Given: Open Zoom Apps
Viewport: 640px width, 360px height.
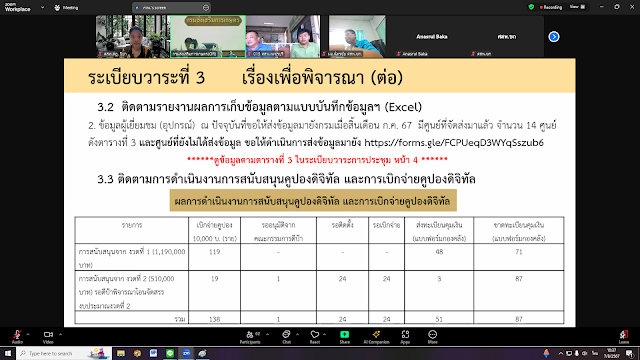Looking at the screenshot, I should point(405,337).
